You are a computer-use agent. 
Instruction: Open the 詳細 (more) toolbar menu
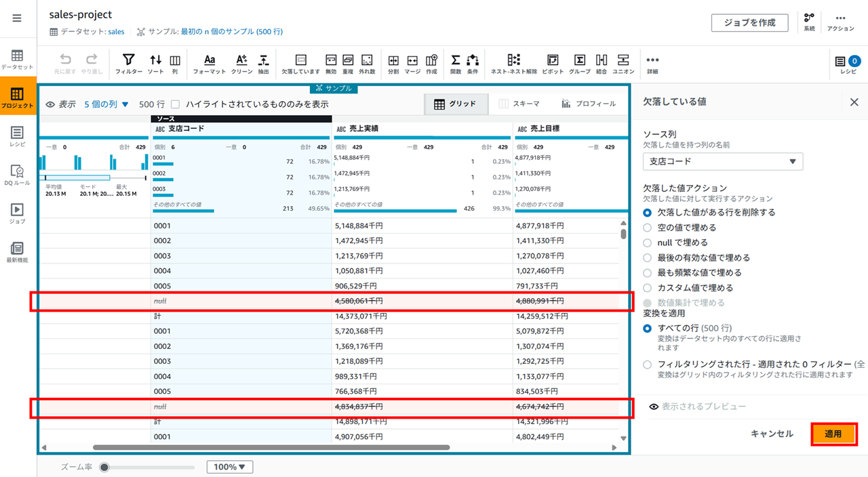(x=652, y=64)
